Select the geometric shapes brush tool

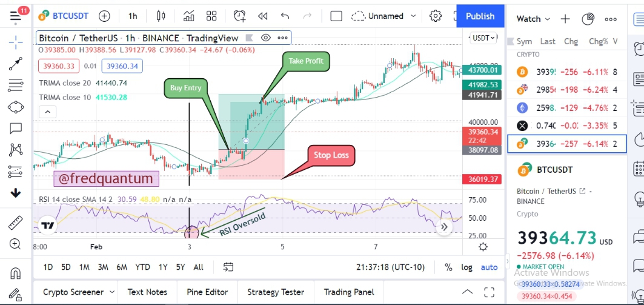[x=16, y=107]
